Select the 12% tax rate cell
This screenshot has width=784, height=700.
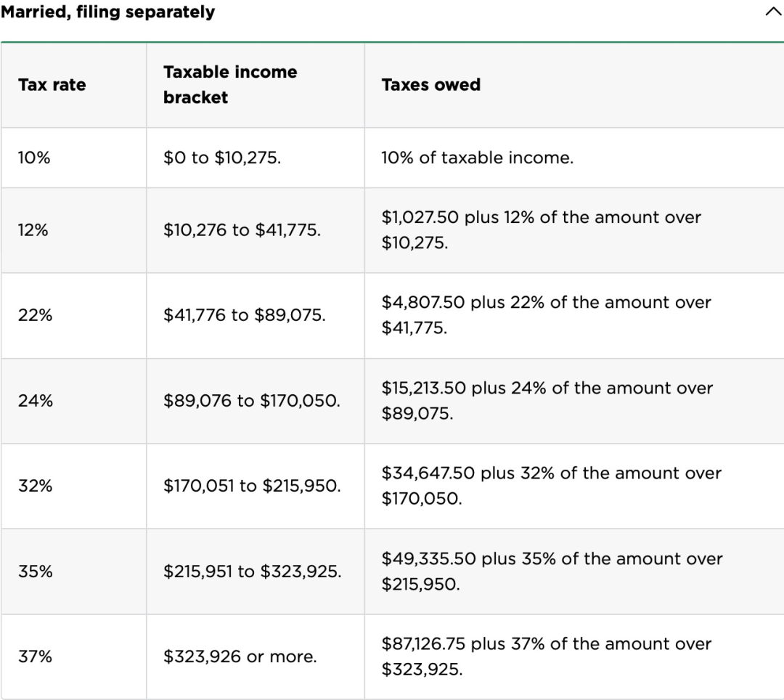click(34, 230)
